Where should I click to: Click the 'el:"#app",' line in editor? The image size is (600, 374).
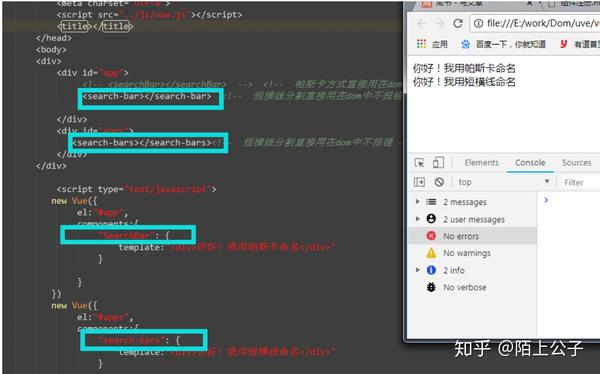tap(102, 212)
